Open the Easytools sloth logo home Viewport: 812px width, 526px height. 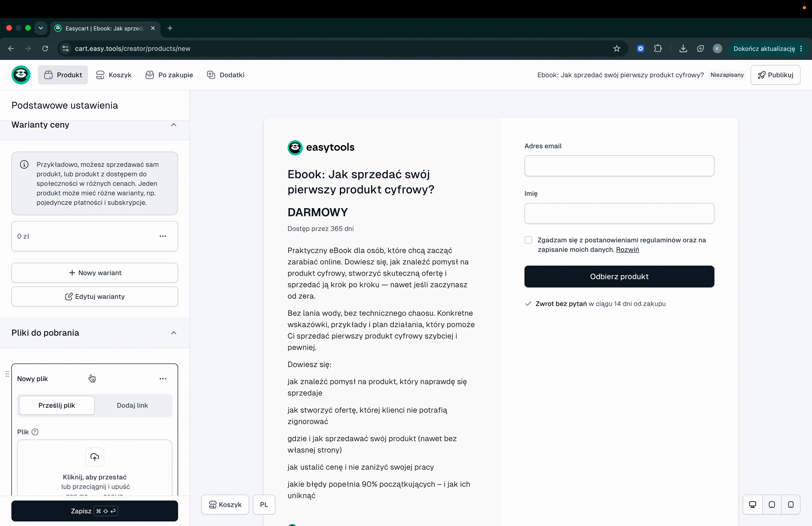[x=21, y=75]
